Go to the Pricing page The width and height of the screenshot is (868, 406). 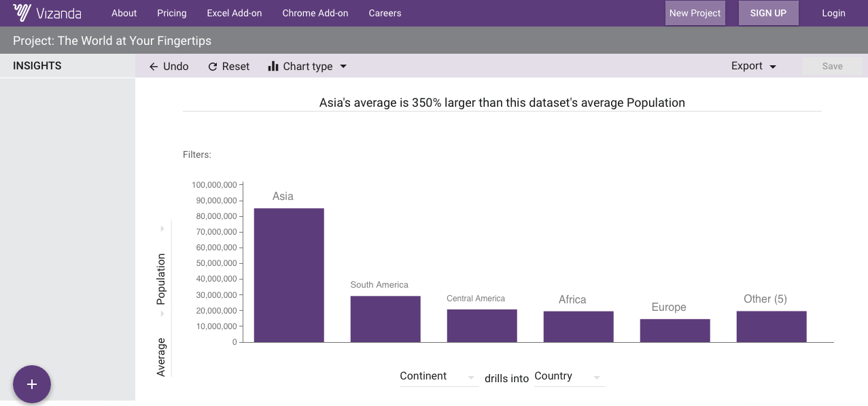(172, 13)
